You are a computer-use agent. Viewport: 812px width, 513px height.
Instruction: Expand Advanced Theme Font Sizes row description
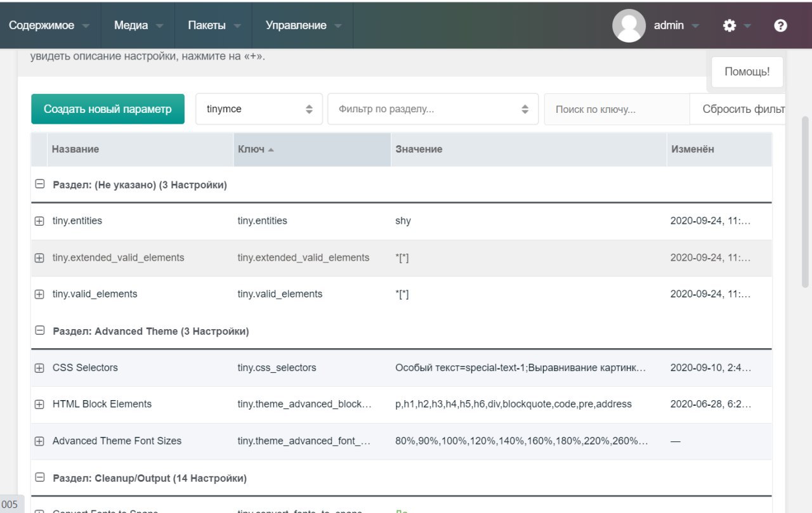pyautogui.click(x=39, y=441)
